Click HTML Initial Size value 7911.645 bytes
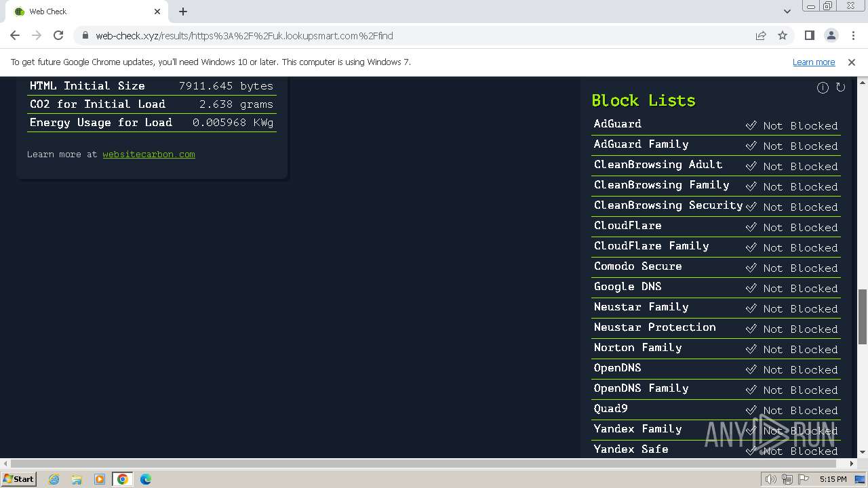The width and height of the screenshot is (868, 488). [x=226, y=86]
